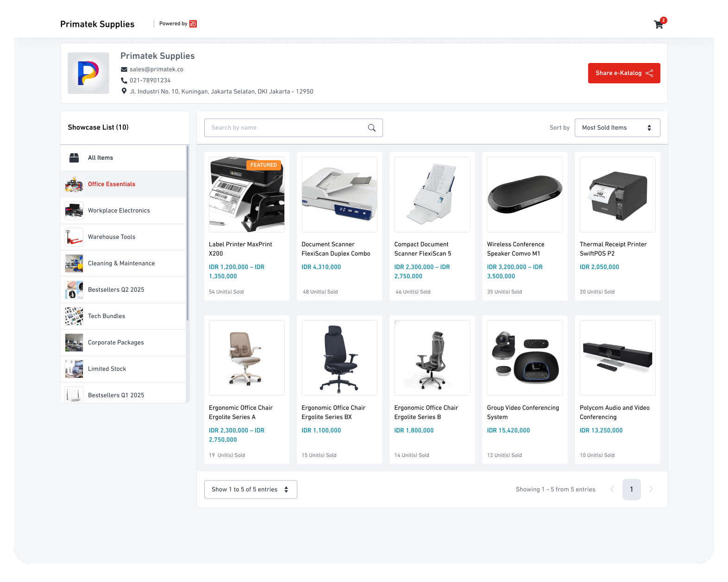The image size is (728, 582).
Task: Open Label Printer MaxPrint X200 product link
Action: coord(240,249)
